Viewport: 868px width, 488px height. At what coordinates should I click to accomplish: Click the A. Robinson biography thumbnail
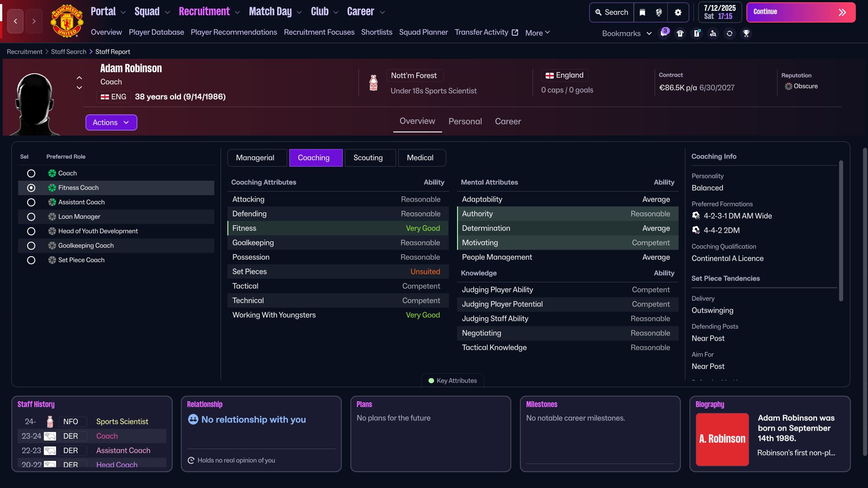(722, 439)
